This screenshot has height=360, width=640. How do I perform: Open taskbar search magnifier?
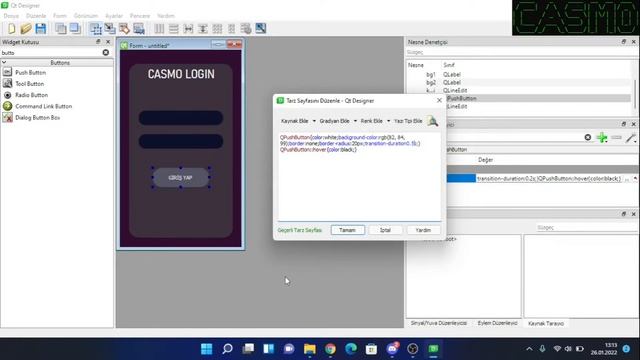click(227, 349)
